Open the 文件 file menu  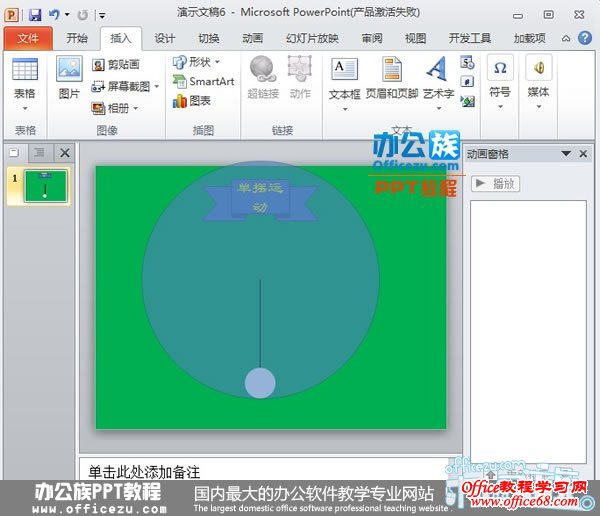pyautogui.click(x=29, y=38)
